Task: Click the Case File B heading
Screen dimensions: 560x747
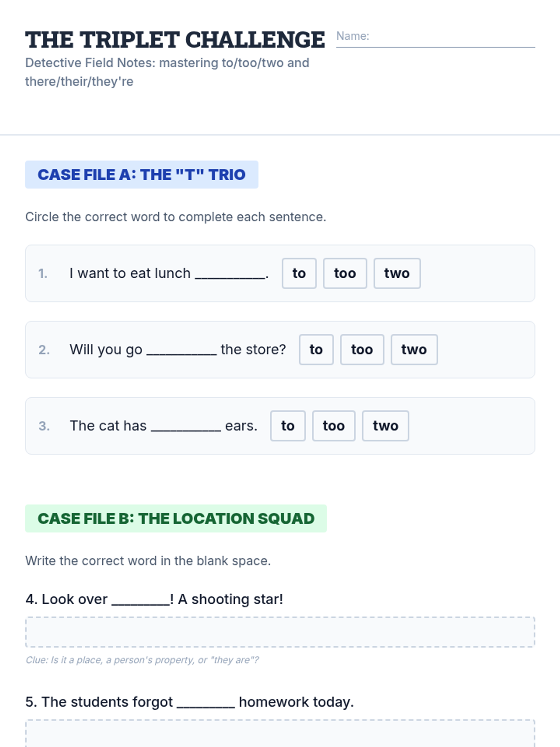Action: tap(176, 519)
